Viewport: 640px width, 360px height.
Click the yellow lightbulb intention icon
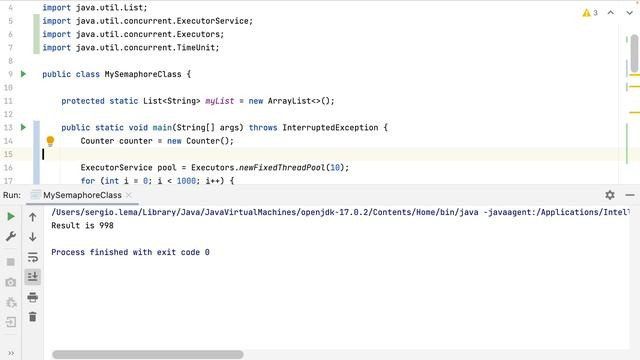pos(50,141)
